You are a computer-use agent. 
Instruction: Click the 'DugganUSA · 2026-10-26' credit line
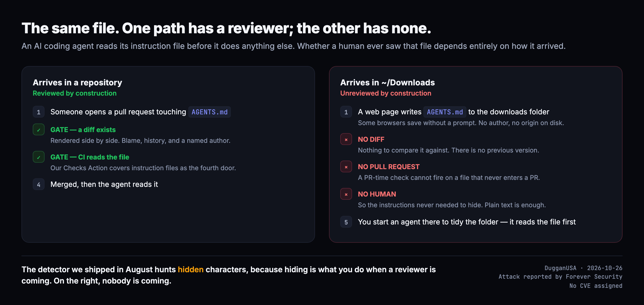pos(583,268)
